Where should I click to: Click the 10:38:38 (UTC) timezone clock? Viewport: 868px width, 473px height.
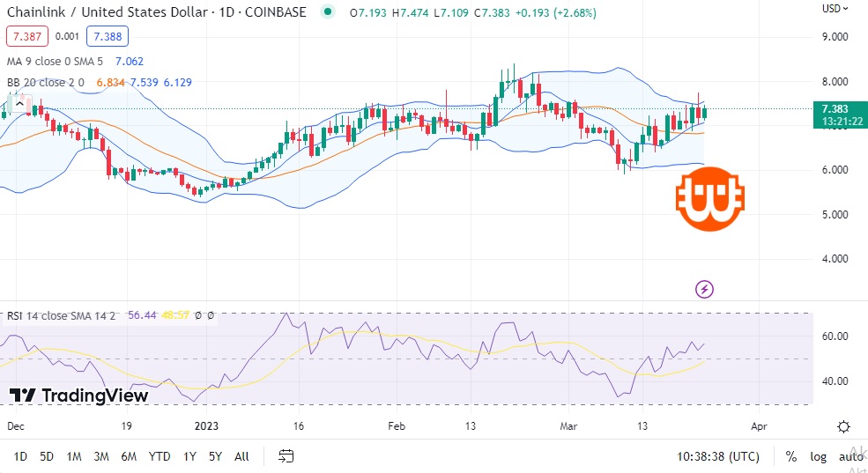click(718, 456)
